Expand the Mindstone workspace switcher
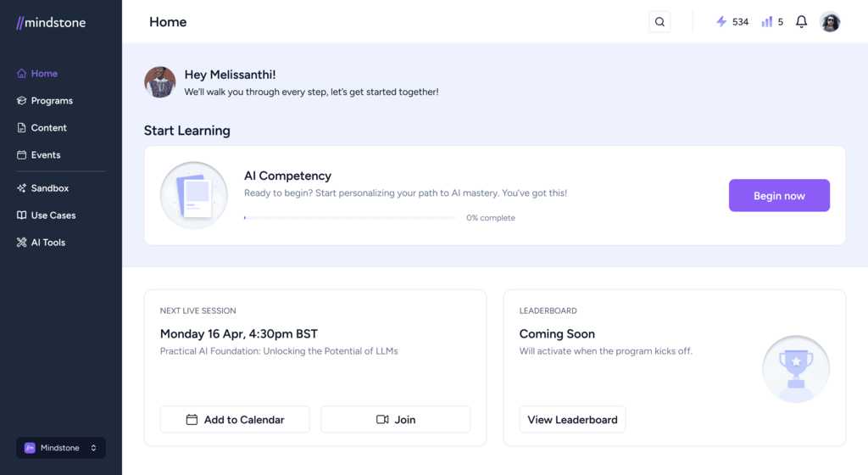This screenshot has height=475, width=868. pos(61,448)
